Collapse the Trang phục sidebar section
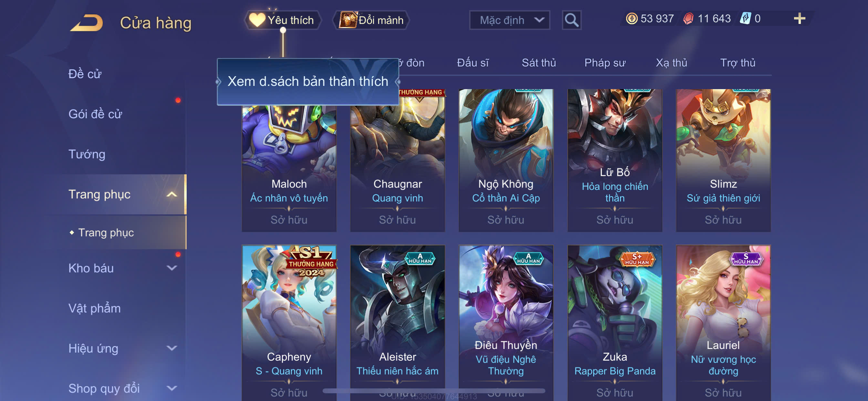Viewport: 868px width, 401px height. tap(171, 194)
